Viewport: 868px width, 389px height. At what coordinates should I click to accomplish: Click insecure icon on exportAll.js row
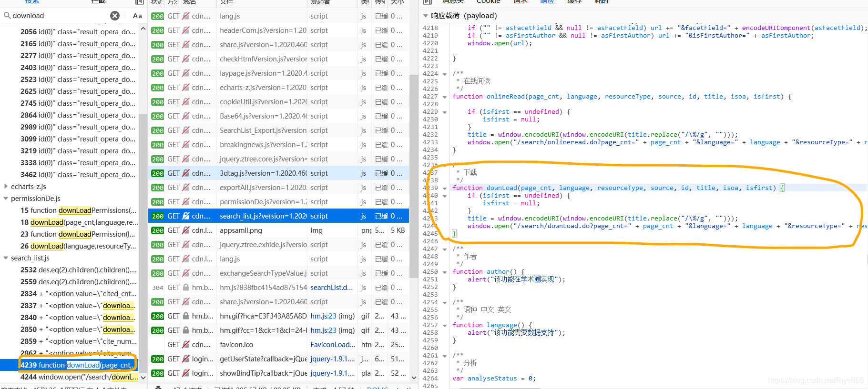tap(186, 188)
